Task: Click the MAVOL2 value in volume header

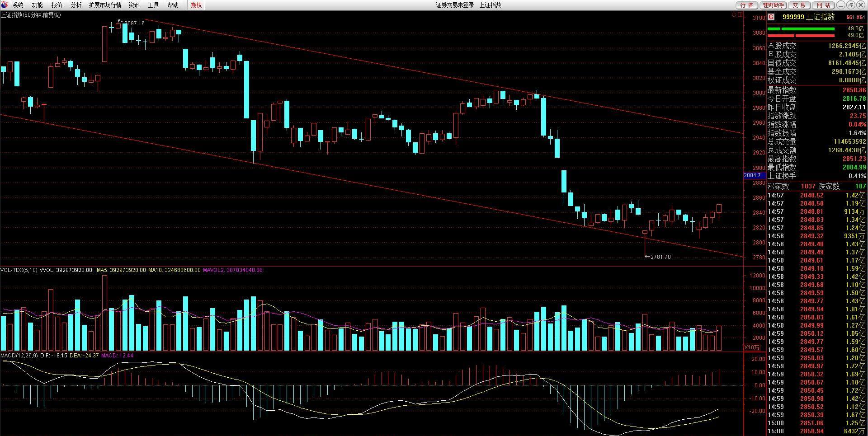Action: pyautogui.click(x=233, y=270)
